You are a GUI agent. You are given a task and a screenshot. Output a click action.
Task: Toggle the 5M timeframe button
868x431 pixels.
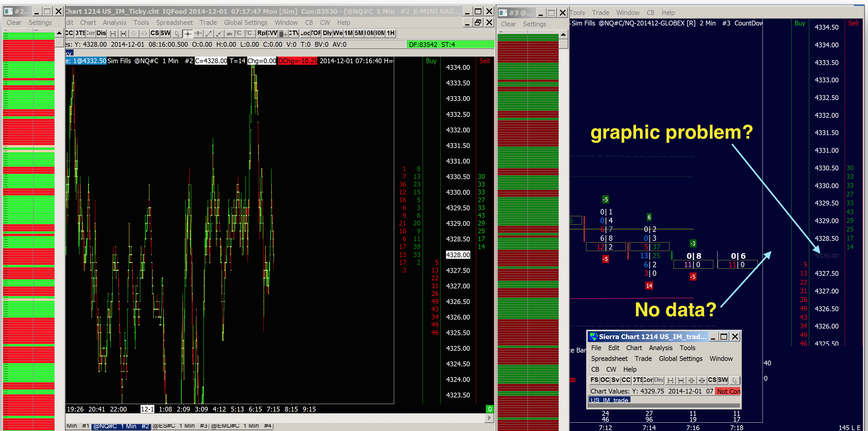coord(359,33)
